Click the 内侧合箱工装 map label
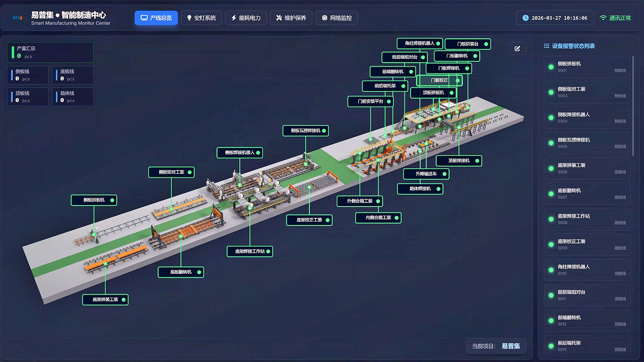644x362 pixels. 378,218
